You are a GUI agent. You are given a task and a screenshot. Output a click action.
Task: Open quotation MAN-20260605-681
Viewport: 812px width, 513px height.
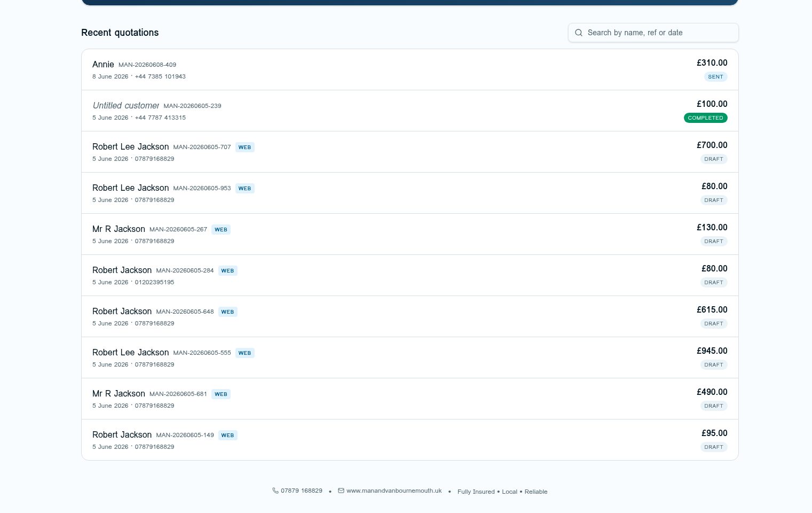[x=410, y=399]
